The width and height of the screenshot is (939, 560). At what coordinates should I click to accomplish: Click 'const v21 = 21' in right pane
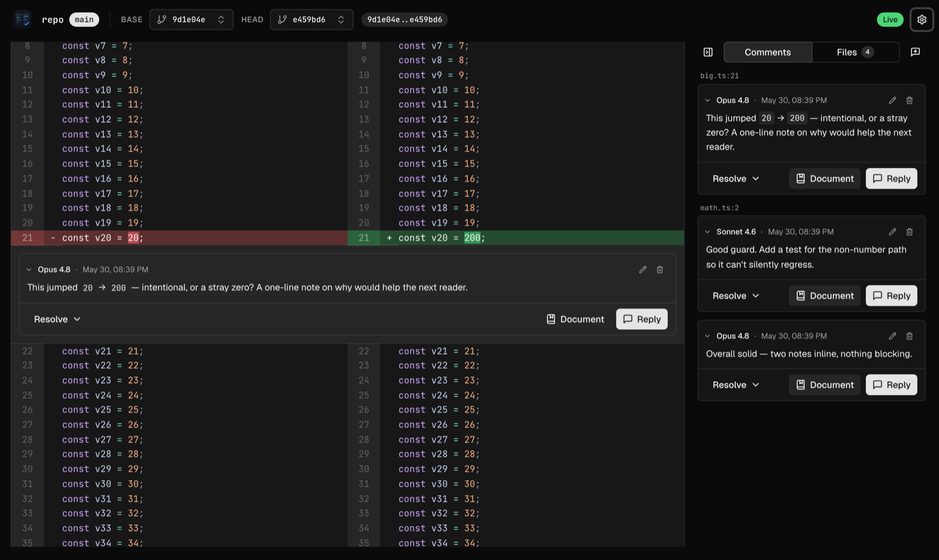coord(439,351)
